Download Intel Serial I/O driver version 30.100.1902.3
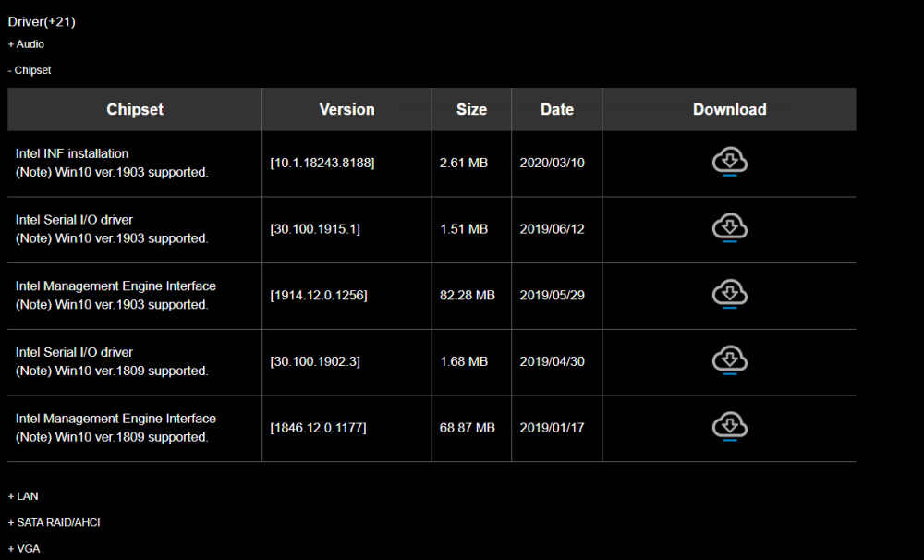924x560 pixels. tap(730, 360)
